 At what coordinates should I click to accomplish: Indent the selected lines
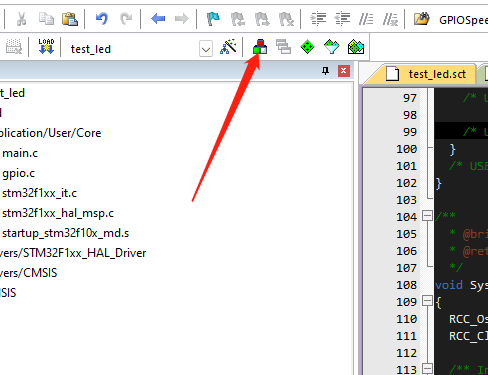point(318,19)
